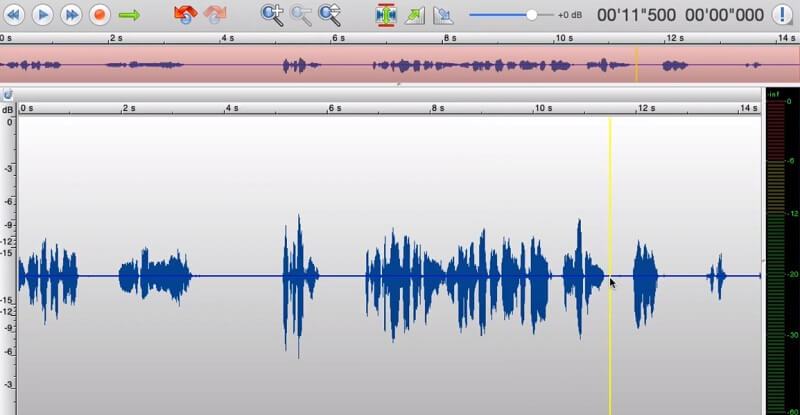Click the 8 s mark on the main ruler
This screenshot has height=415, width=800.
[x=437, y=107]
